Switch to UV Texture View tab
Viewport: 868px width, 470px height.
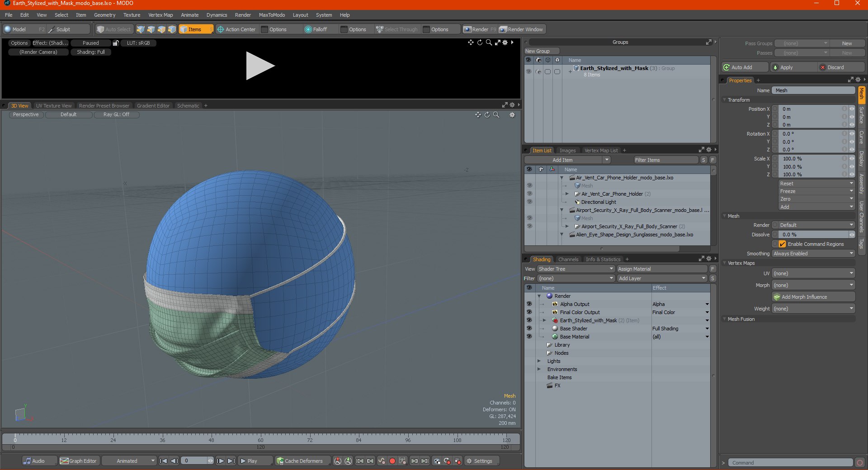point(54,106)
